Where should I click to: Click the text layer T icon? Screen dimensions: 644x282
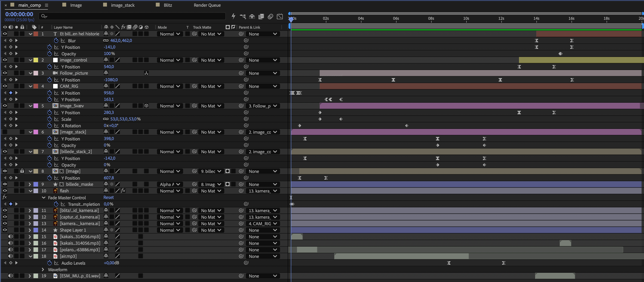(x=55, y=34)
